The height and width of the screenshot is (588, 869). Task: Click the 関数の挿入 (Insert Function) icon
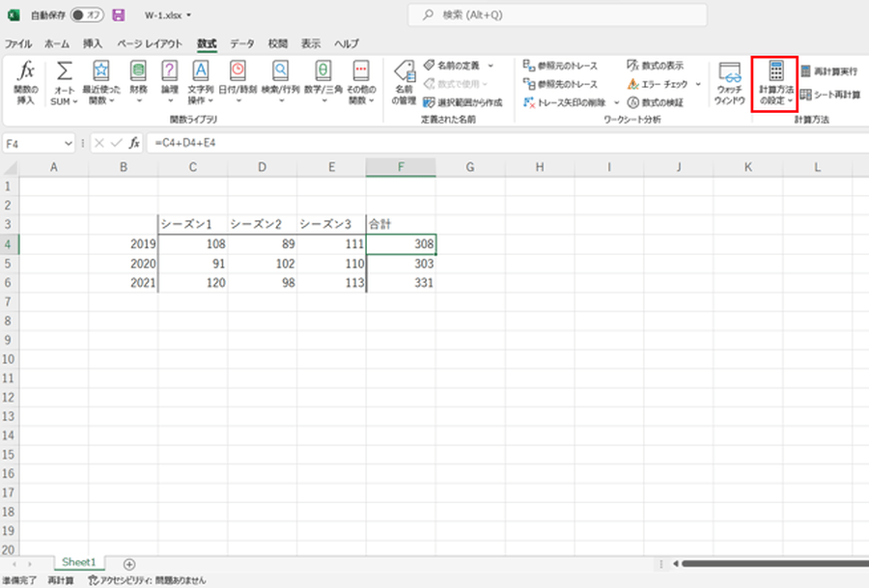pyautogui.click(x=28, y=72)
